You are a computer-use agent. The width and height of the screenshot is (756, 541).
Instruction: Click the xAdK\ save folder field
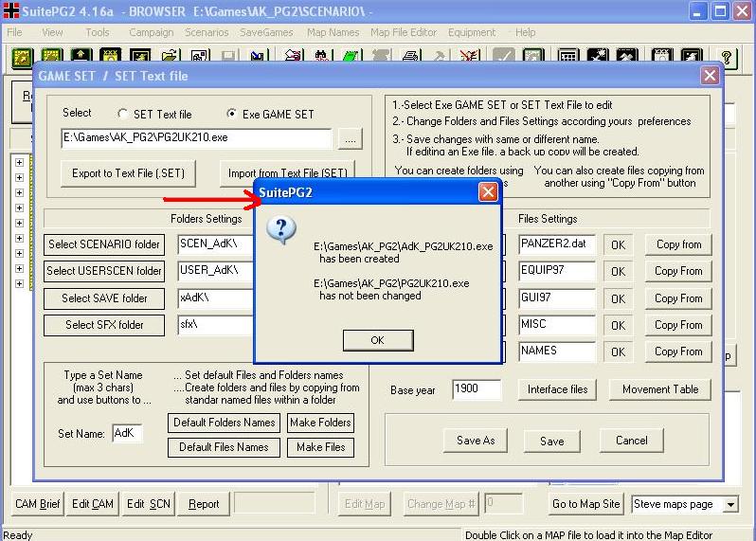pyautogui.click(x=215, y=298)
